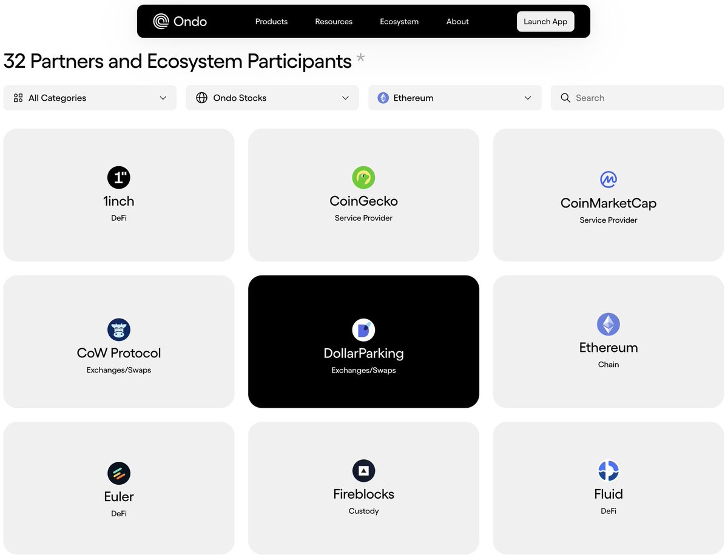
Task: Click the Ethereum icon in chain filter
Action: pos(383,98)
